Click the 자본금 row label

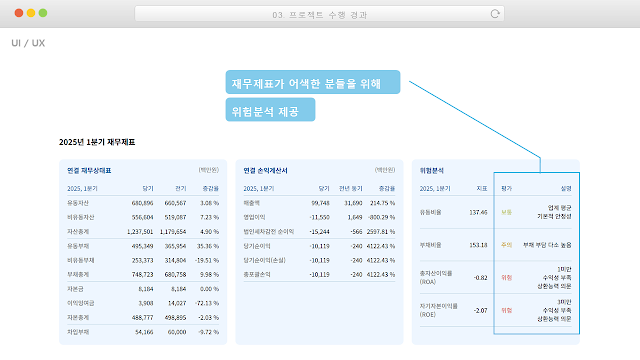point(75,289)
